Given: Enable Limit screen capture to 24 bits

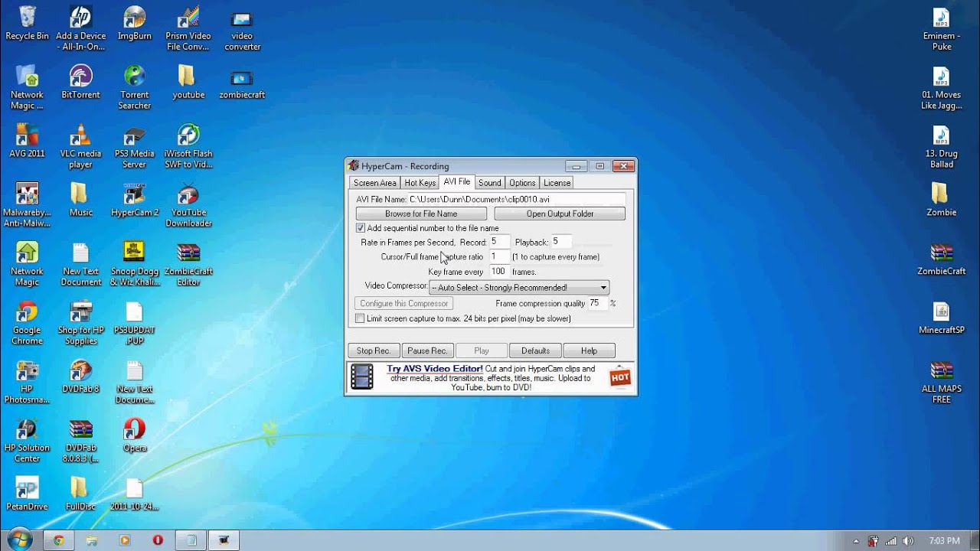Looking at the screenshot, I should click(361, 318).
